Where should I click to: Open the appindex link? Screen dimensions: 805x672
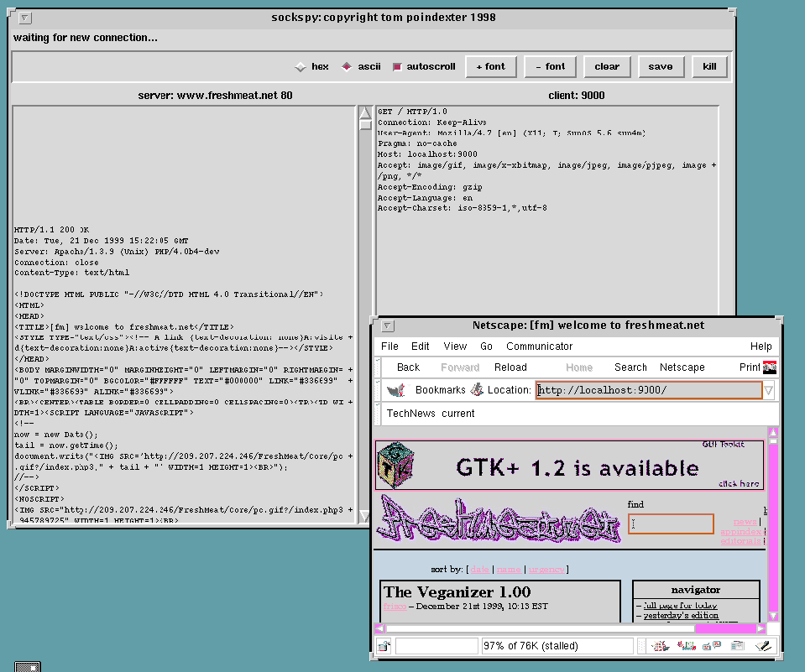pyautogui.click(x=741, y=531)
